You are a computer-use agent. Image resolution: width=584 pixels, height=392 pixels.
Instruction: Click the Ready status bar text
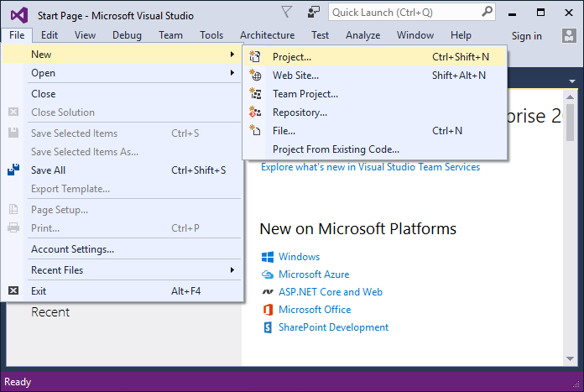18,382
